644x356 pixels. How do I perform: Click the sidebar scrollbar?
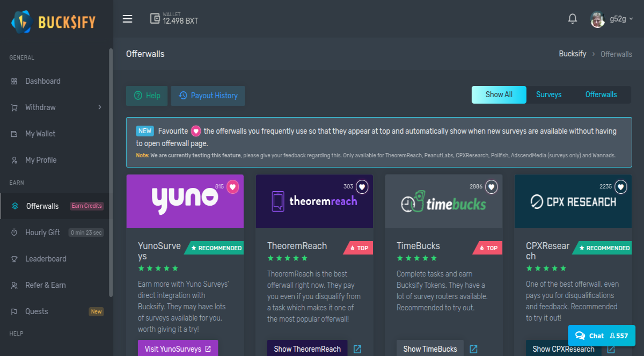[111, 172]
